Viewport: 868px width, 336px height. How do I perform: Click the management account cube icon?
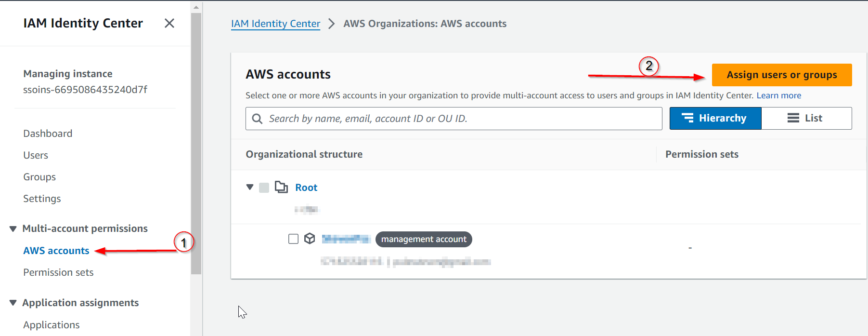click(x=310, y=239)
